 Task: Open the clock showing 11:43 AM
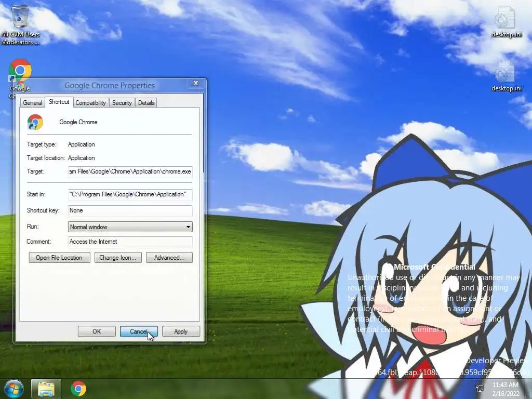pos(506,389)
